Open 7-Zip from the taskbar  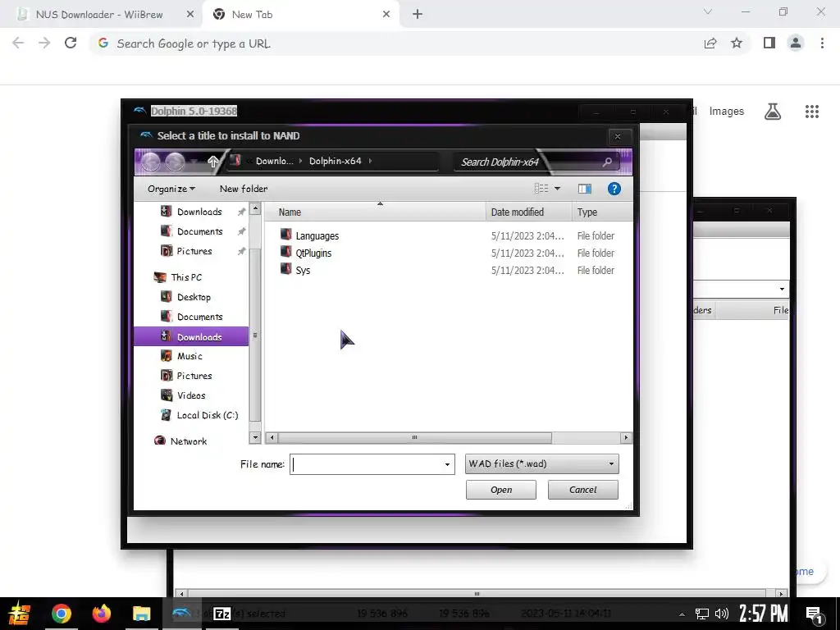[222, 614]
